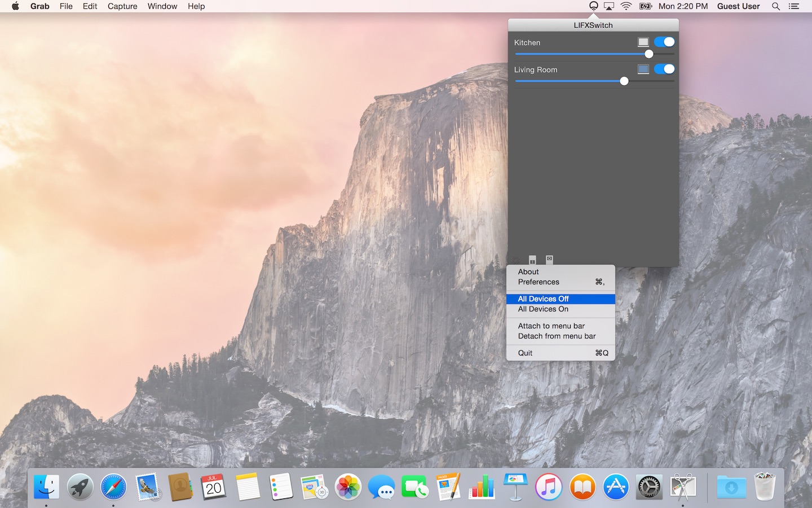Open Finder from the Dock
This screenshot has width=812, height=508.
pyautogui.click(x=46, y=487)
